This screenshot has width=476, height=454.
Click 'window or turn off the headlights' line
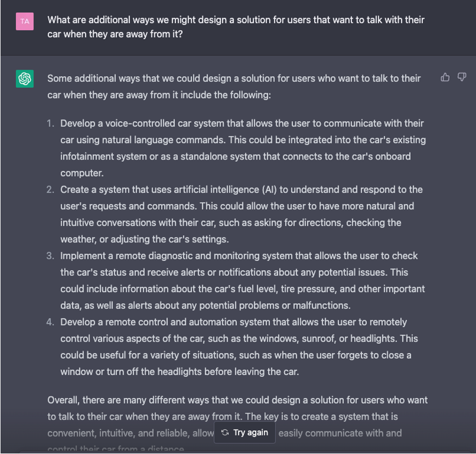click(180, 371)
